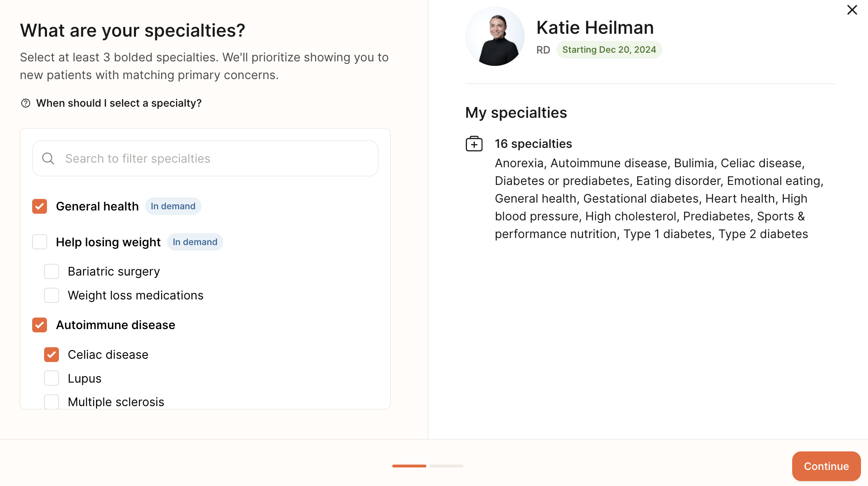Screen dimensions: 868x486
Task: Close the specialties dialog with X
Action: click(852, 10)
